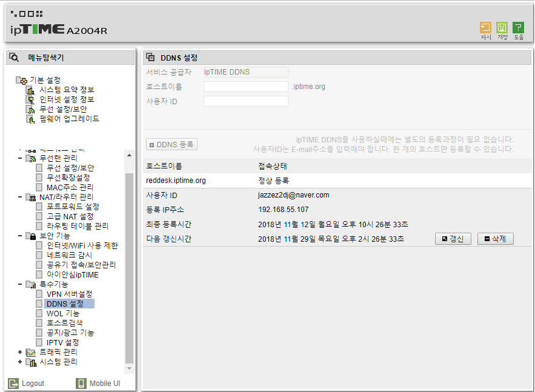Expand the 시스템 관리 tree node

coord(20,362)
